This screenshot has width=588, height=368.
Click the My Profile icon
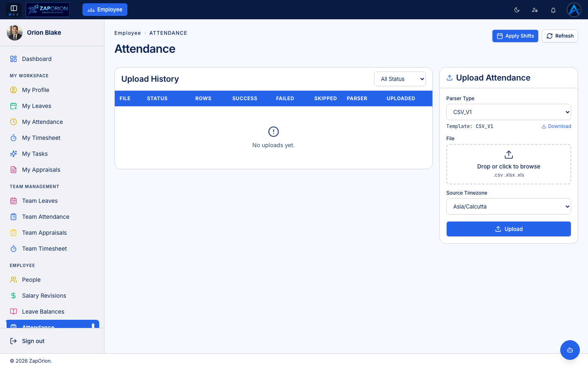pos(13,90)
